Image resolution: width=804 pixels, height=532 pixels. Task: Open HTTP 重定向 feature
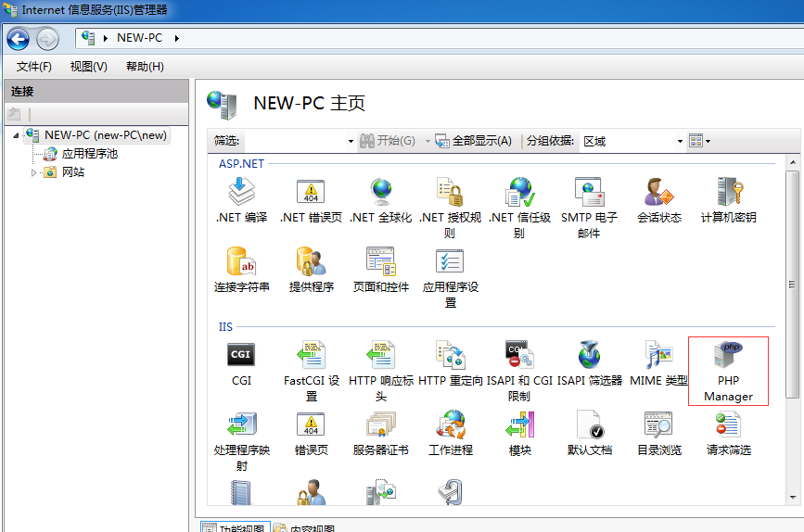tap(450, 363)
